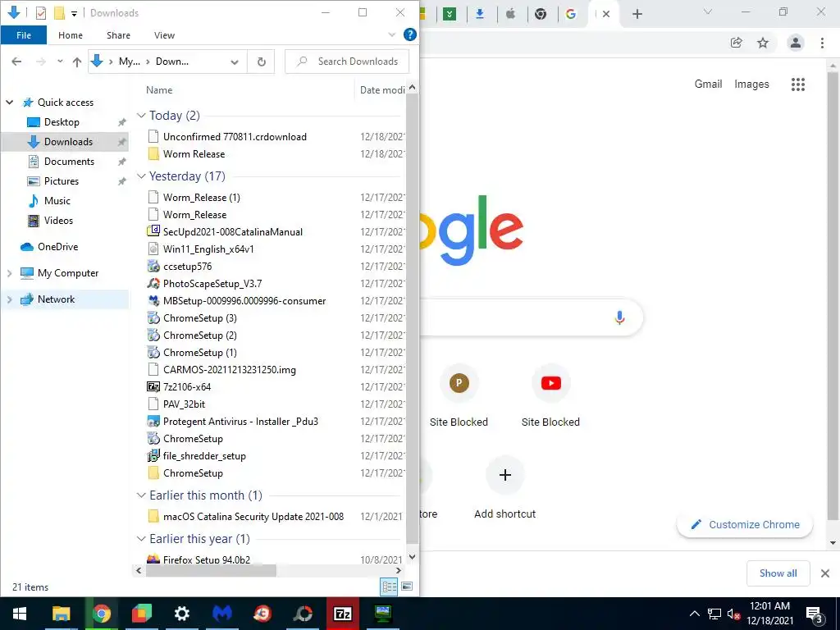The image size is (840, 630).
Task: Open Google apps grid in Chrome
Action: coord(797,84)
